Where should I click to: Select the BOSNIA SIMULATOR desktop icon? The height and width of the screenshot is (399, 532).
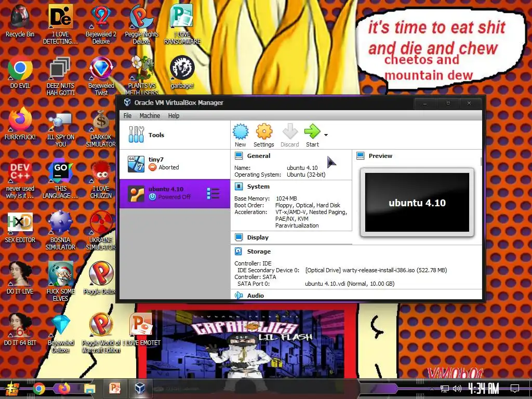[x=60, y=230]
